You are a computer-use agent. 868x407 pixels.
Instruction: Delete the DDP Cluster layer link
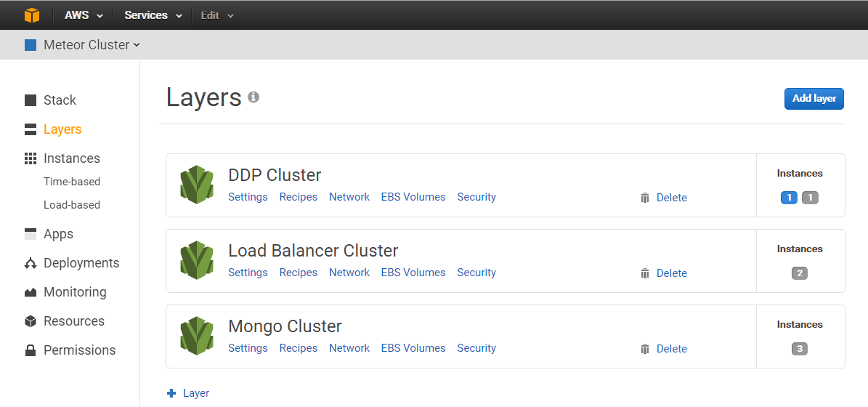click(671, 198)
